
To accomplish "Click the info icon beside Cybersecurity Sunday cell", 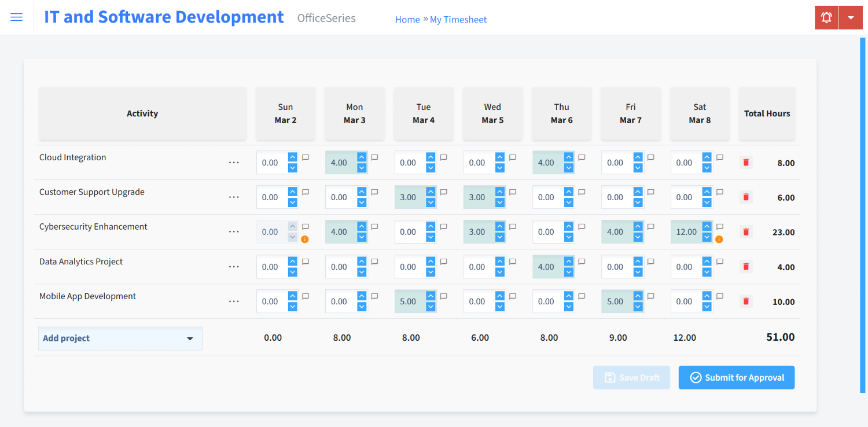I will pos(305,238).
